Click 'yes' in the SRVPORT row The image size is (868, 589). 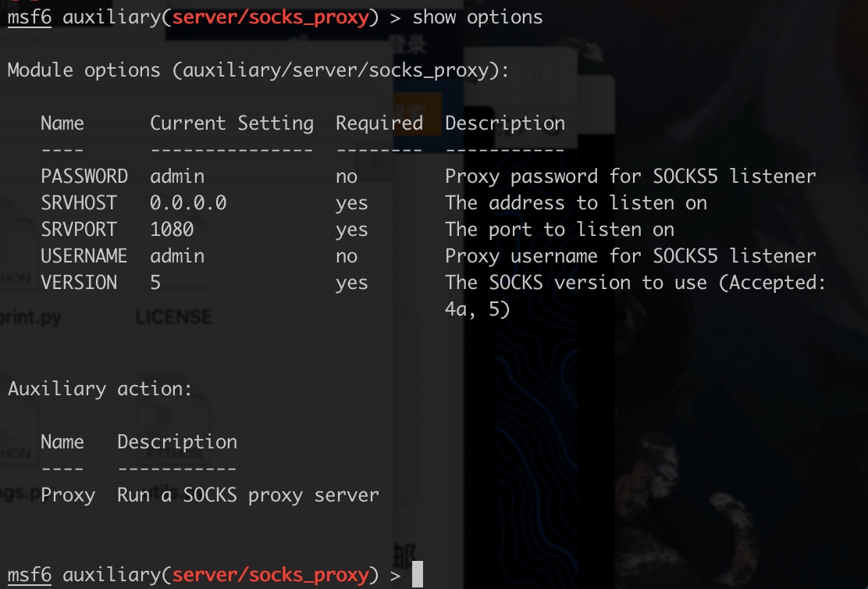(351, 230)
